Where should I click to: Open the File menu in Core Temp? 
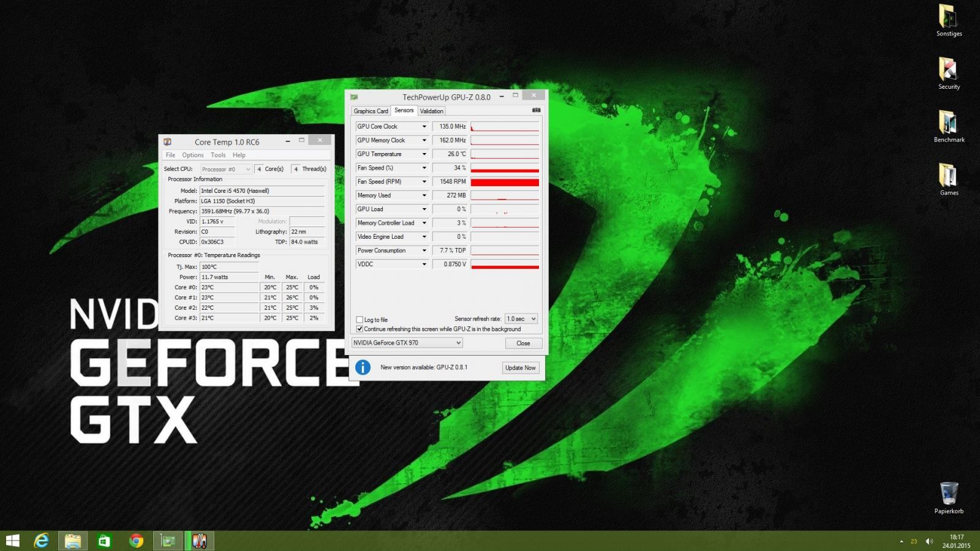(x=170, y=155)
